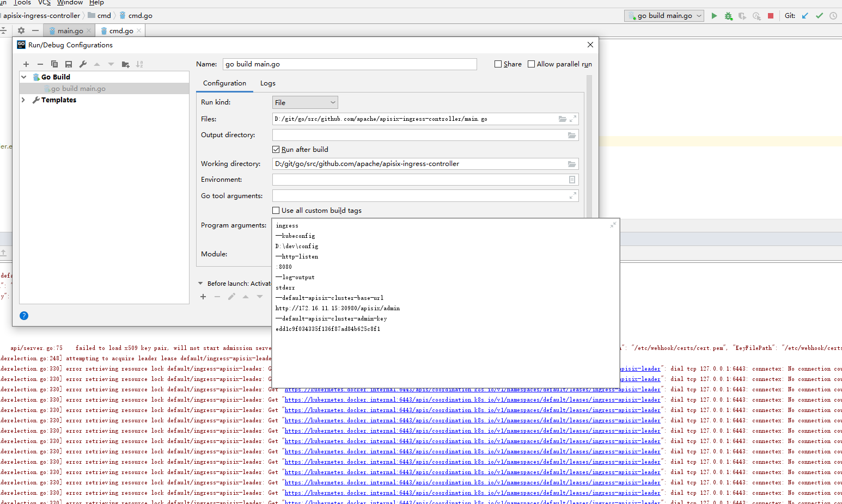Copy the selected run configuration
Screen dimensions: 842x504
coord(54,64)
